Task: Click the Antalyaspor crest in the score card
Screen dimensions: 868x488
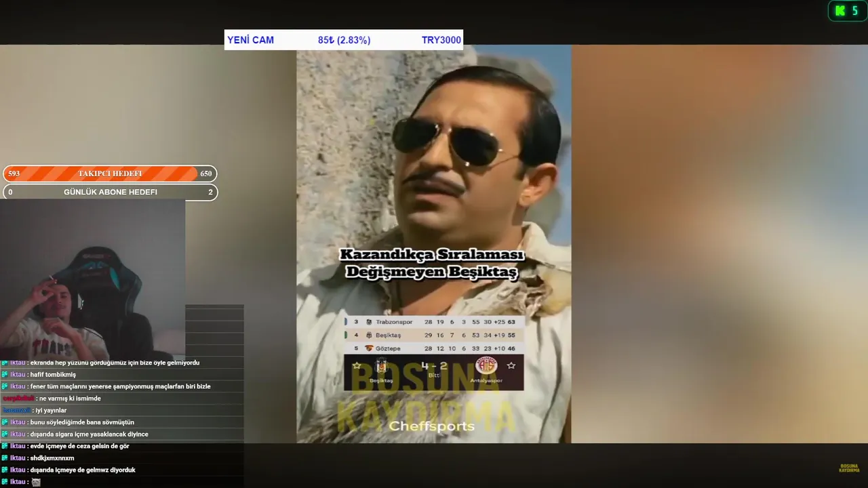Action: 486,366
